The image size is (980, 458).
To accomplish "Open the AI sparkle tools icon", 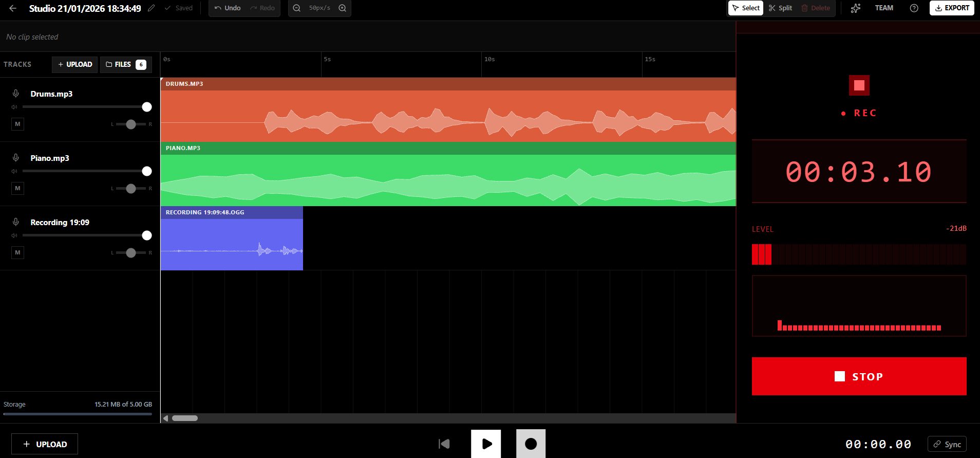I will [856, 8].
